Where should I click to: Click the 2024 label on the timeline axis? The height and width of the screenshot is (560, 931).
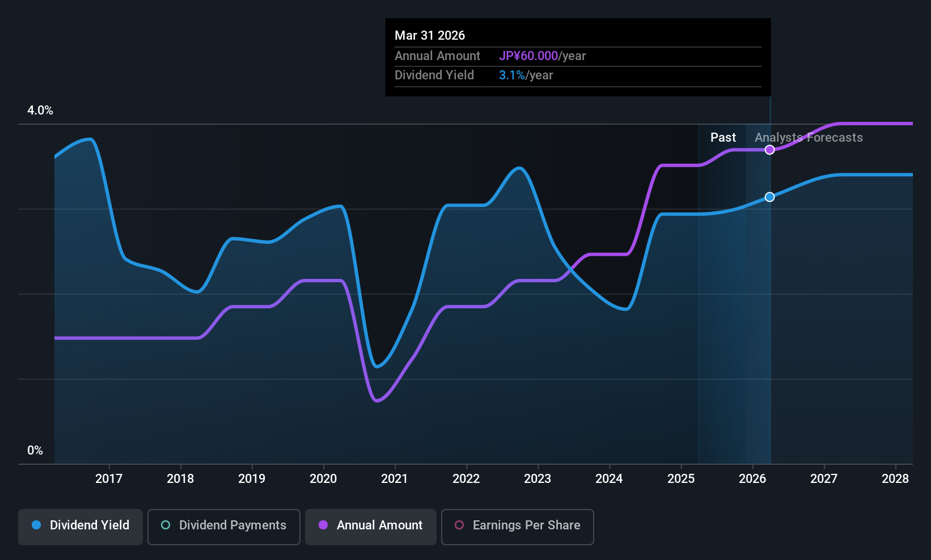point(608,478)
